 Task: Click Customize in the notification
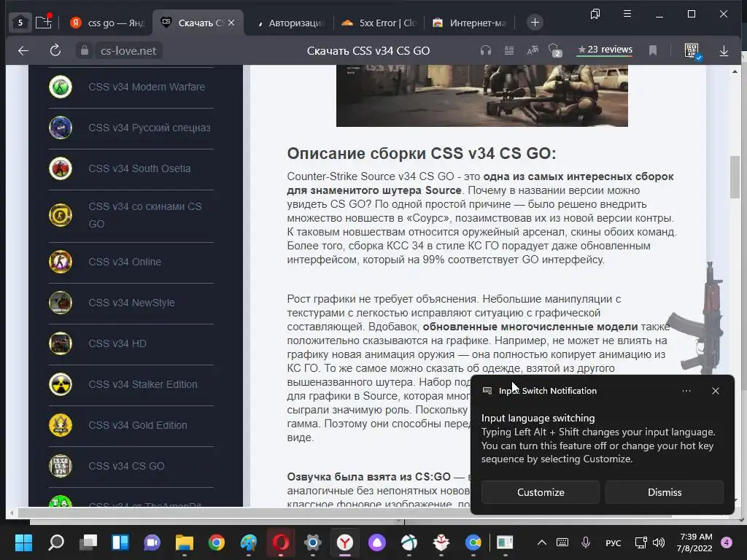point(541,492)
